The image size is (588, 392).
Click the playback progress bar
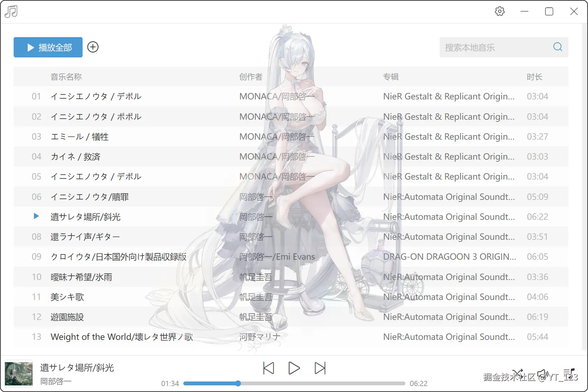(x=294, y=384)
